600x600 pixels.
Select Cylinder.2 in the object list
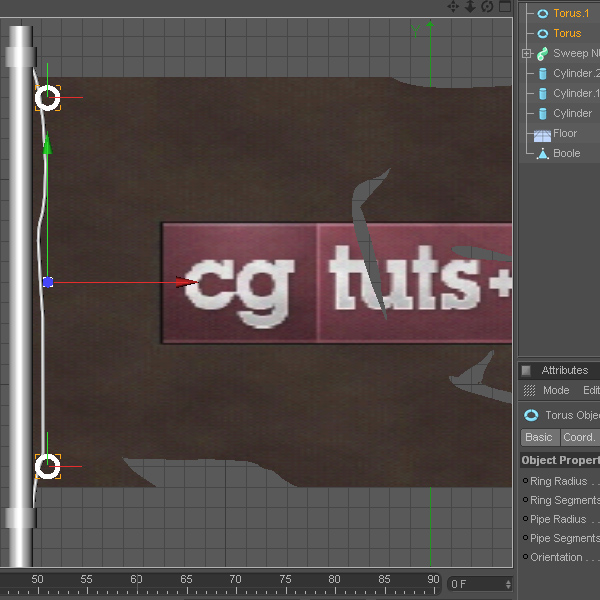click(576, 73)
